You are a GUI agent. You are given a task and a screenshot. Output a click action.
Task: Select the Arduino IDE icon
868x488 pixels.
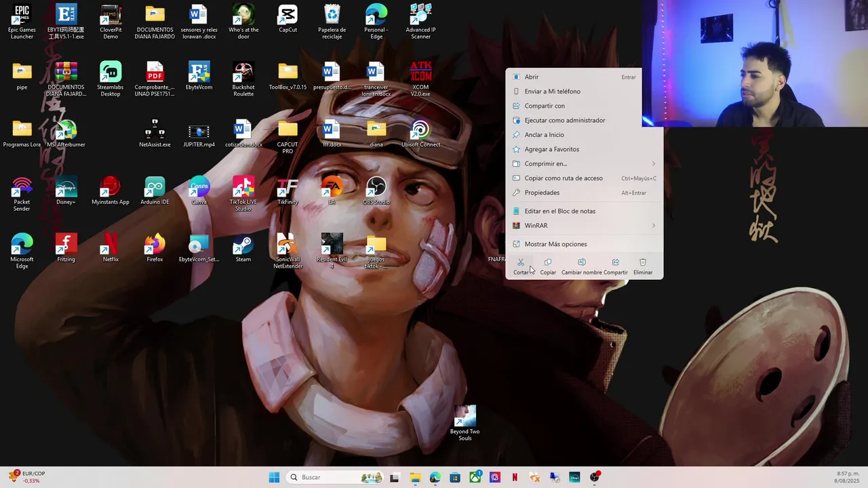pyautogui.click(x=155, y=191)
